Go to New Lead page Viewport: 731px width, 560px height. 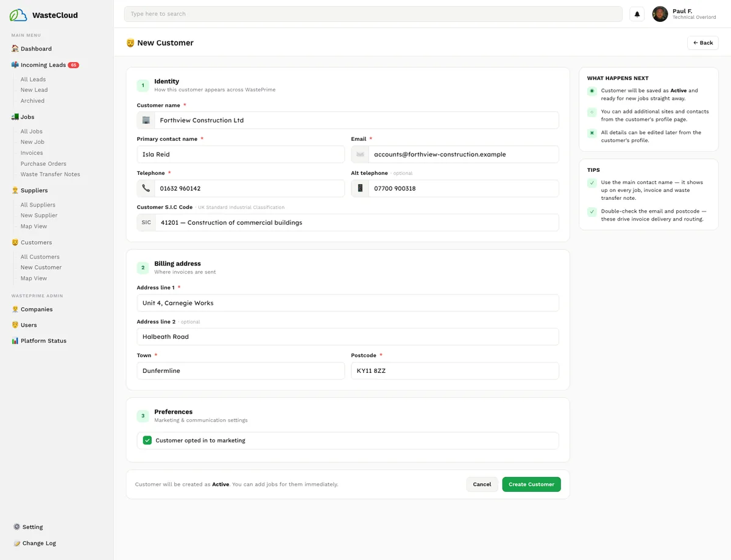[34, 90]
